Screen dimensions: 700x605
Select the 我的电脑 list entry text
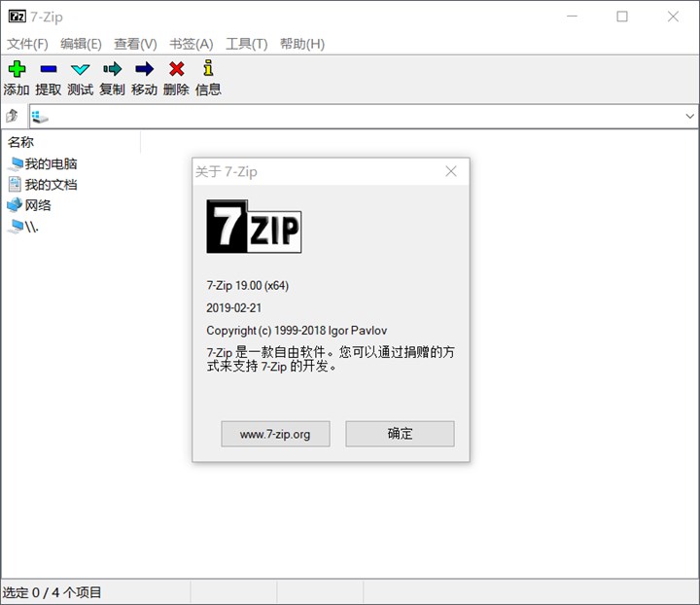(51, 163)
